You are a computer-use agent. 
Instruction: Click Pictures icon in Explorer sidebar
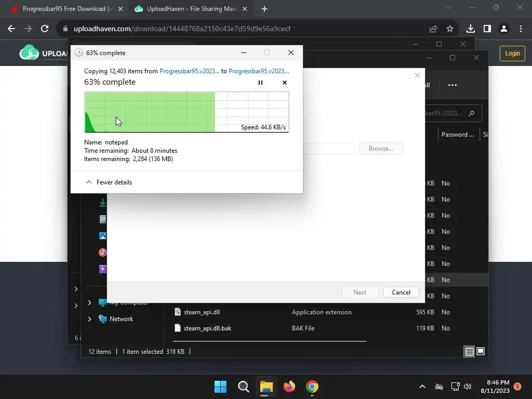[102, 236]
